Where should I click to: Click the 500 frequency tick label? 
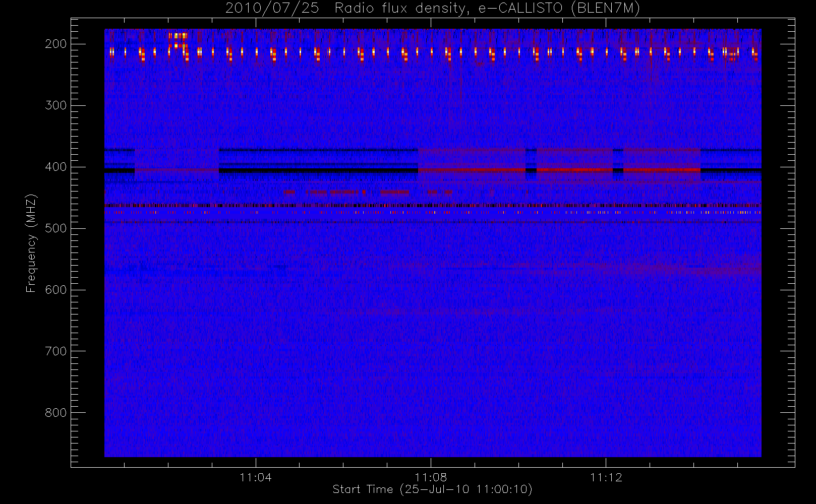56,228
